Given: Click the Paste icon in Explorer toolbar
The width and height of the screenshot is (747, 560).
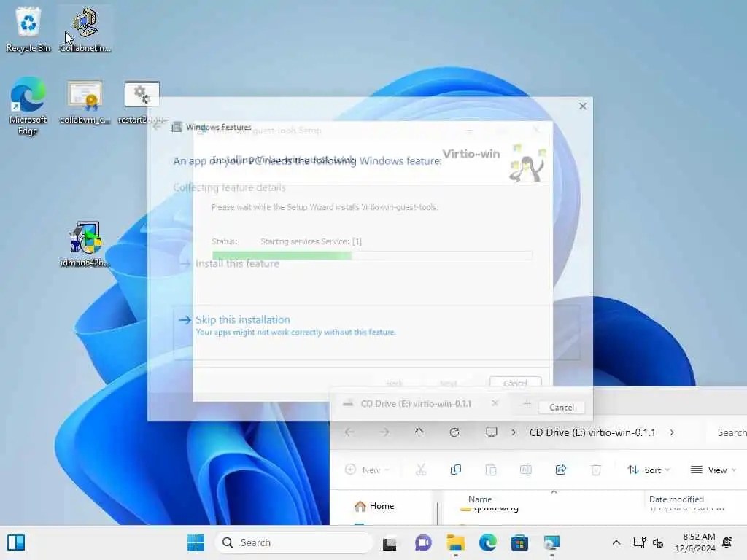Looking at the screenshot, I should tap(491, 470).
